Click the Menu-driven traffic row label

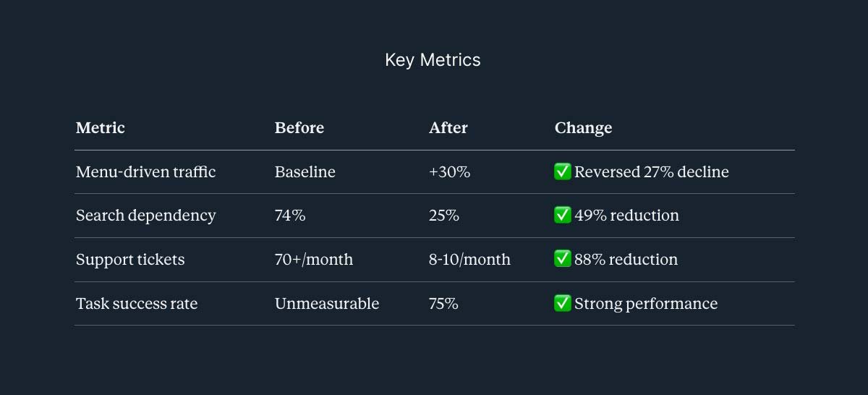coord(146,172)
